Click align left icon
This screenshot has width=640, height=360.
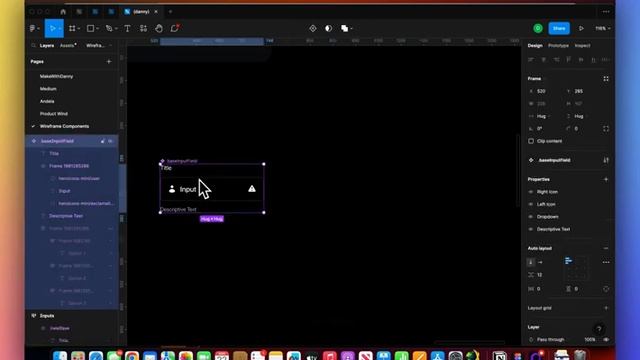coord(531,60)
